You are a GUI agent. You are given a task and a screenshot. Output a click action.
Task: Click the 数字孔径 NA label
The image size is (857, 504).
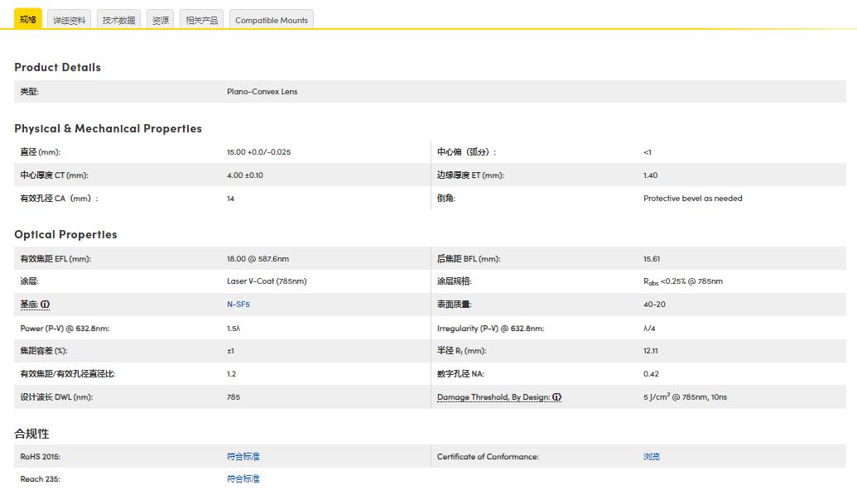(x=460, y=373)
